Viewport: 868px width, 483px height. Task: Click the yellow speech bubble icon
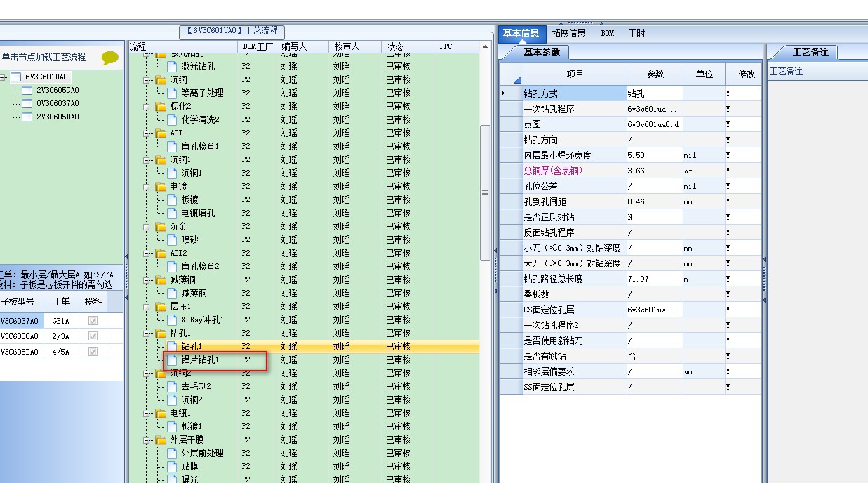[x=110, y=57]
